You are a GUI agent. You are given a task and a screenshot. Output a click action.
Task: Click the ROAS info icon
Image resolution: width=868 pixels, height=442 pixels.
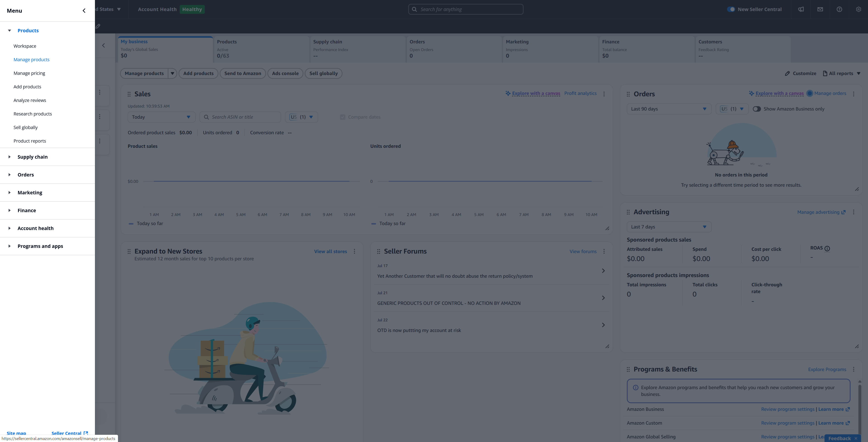point(827,249)
